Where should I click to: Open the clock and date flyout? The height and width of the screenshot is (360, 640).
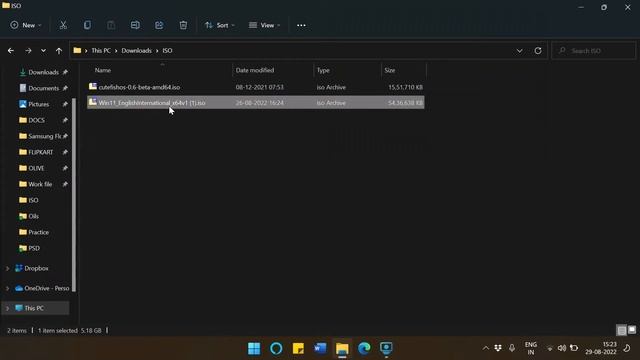pos(601,348)
